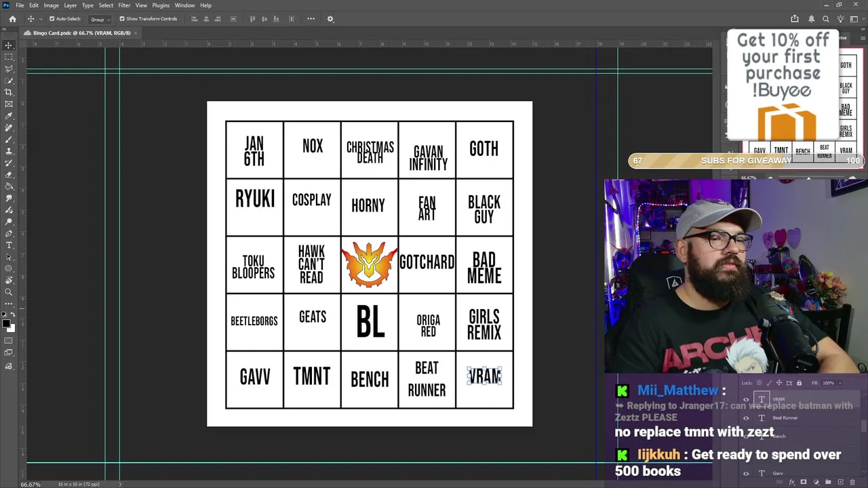
Task: Toggle Show Transform Controls checkbox
Action: 122,19
